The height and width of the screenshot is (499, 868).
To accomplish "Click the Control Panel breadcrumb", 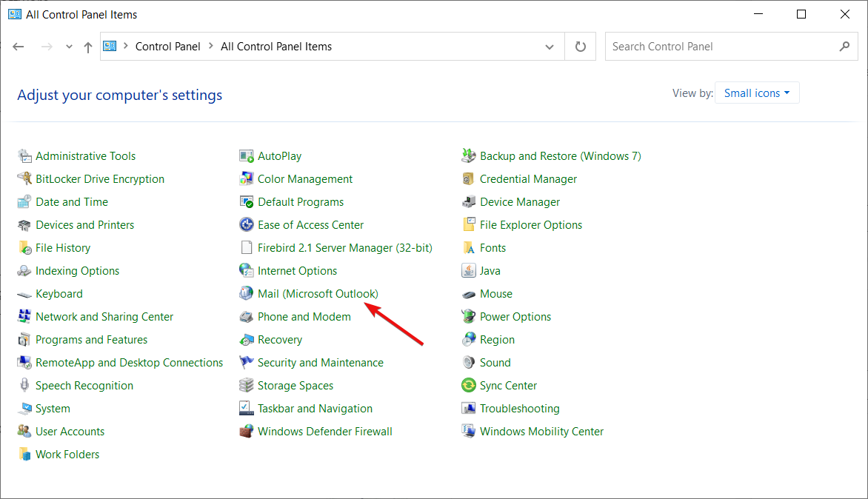I will click(x=167, y=47).
